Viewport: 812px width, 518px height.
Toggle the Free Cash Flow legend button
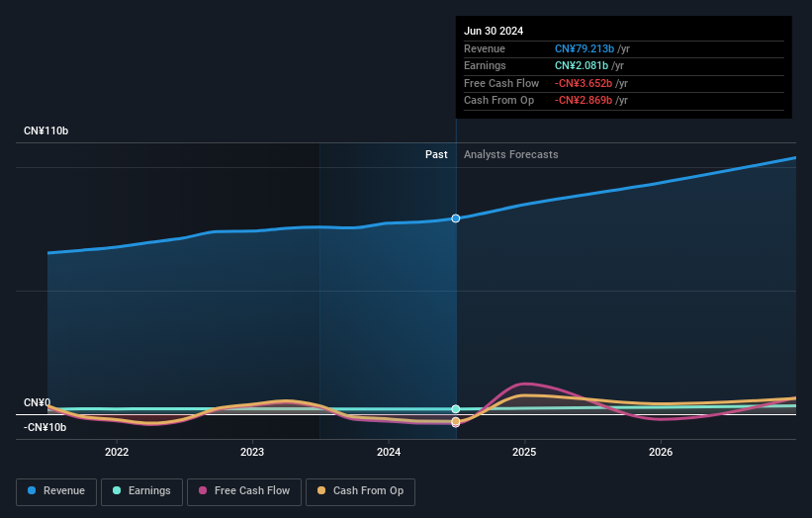point(244,491)
